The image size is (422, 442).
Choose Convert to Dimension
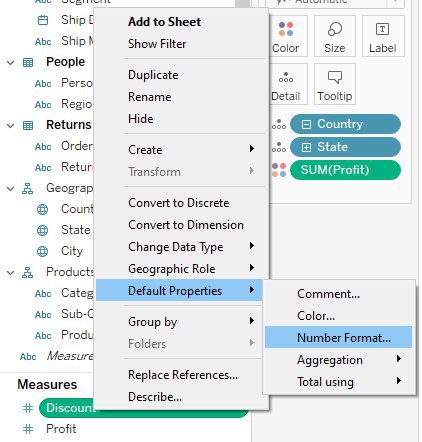pos(186,225)
